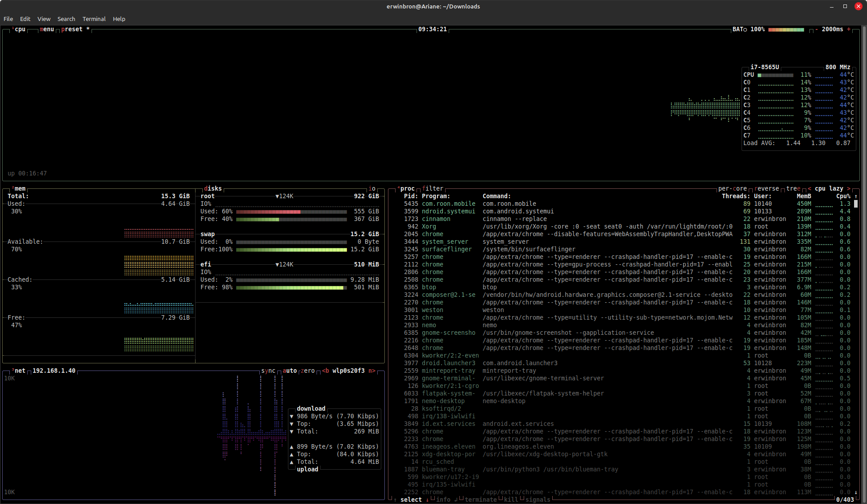The width and height of the screenshot is (867, 504).
Task: Toggle per-core process CPU usage
Action: [732, 189]
